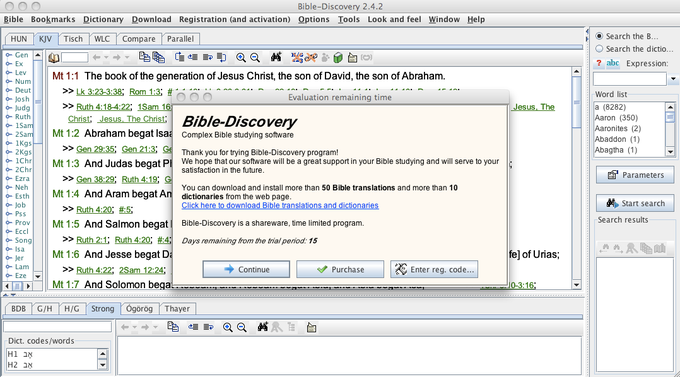Zoom in the dictionary panel text
680x377 pixels.
[227, 327]
